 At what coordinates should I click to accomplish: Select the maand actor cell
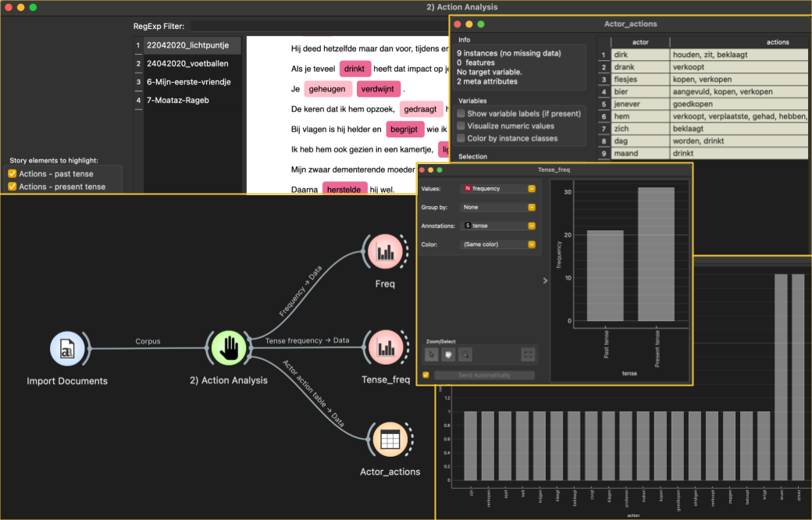coord(640,153)
